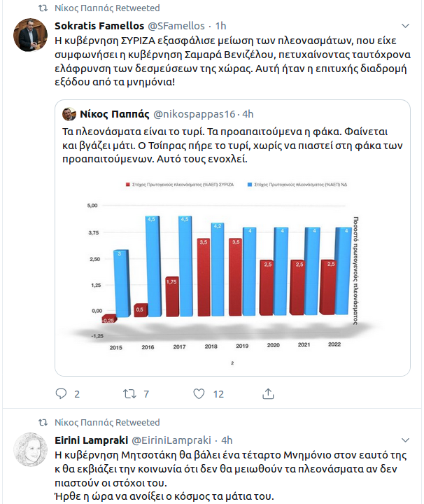Click the top "Νίκος Παππάς Retweeted" label

(107, 8)
